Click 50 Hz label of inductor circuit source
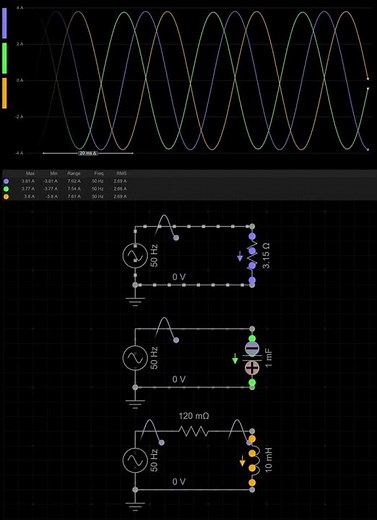377x520 pixels. 154,460
